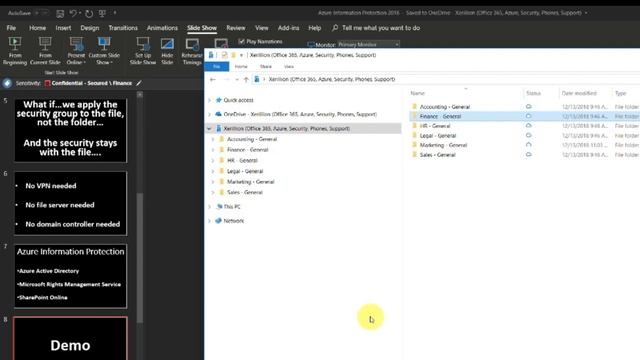Select HR - General folder in file list
640x360 pixels.
pyautogui.click(x=435, y=126)
